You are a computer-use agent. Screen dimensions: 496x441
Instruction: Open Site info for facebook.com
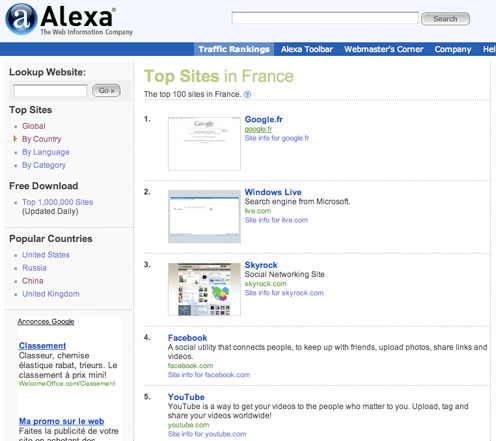[x=209, y=375]
